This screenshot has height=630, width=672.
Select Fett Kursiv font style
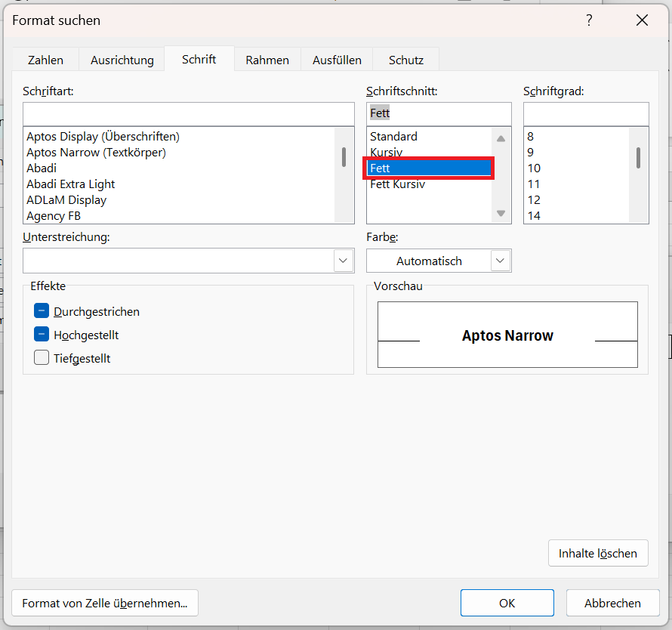point(429,184)
